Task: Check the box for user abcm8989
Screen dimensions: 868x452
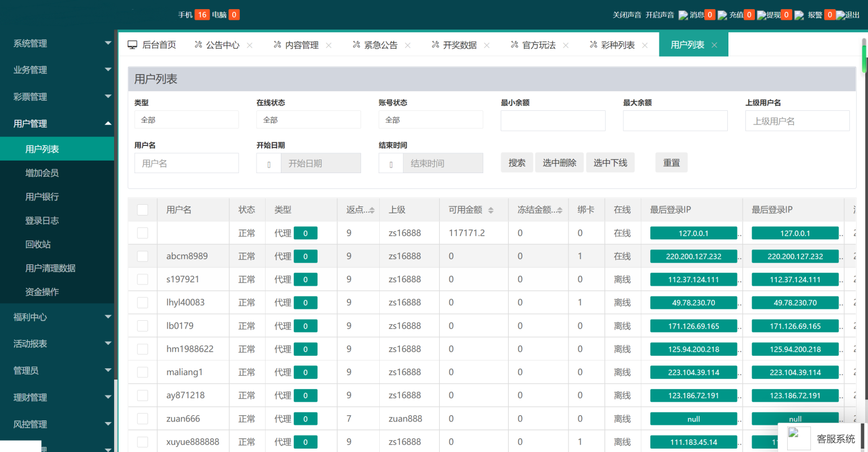Action: [x=142, y=256]
